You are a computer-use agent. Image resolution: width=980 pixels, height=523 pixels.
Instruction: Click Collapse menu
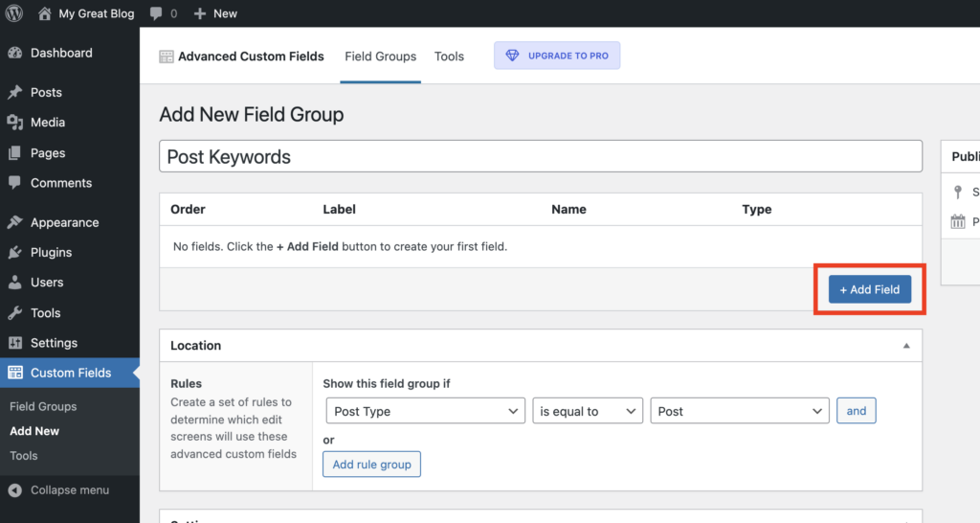pos(70,490)
